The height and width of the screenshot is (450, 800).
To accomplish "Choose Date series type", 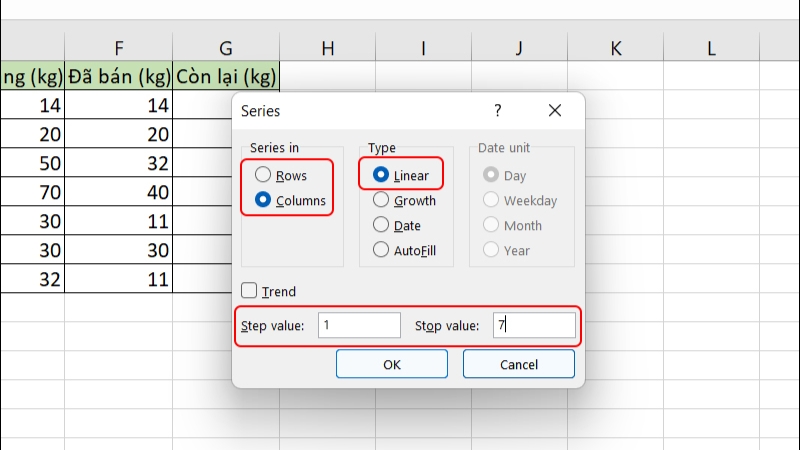I will (x=381, y=225).
